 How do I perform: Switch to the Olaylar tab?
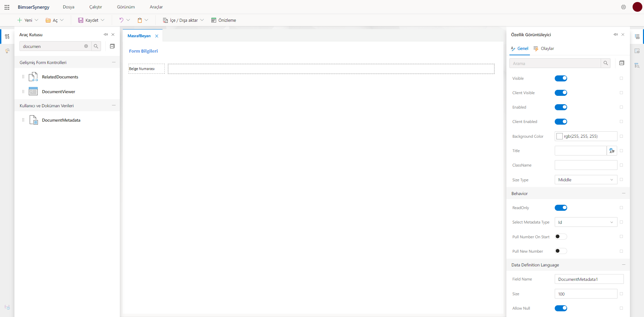544,49
